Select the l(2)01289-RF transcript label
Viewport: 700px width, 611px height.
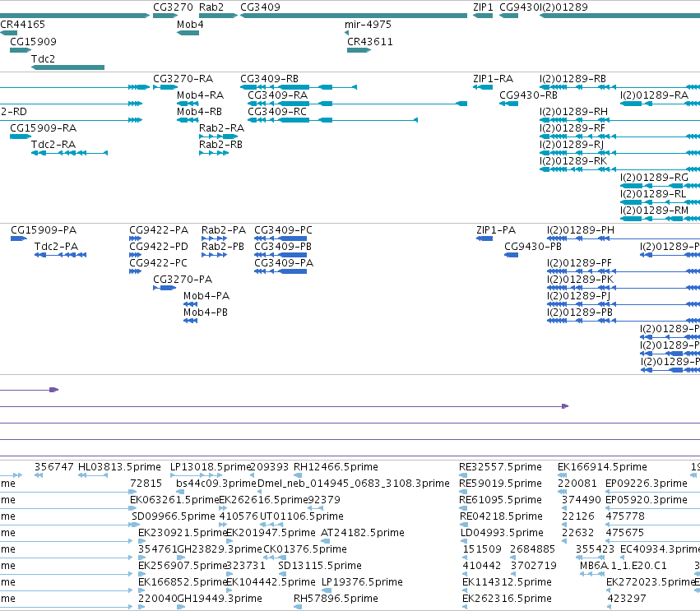[573, 128]
